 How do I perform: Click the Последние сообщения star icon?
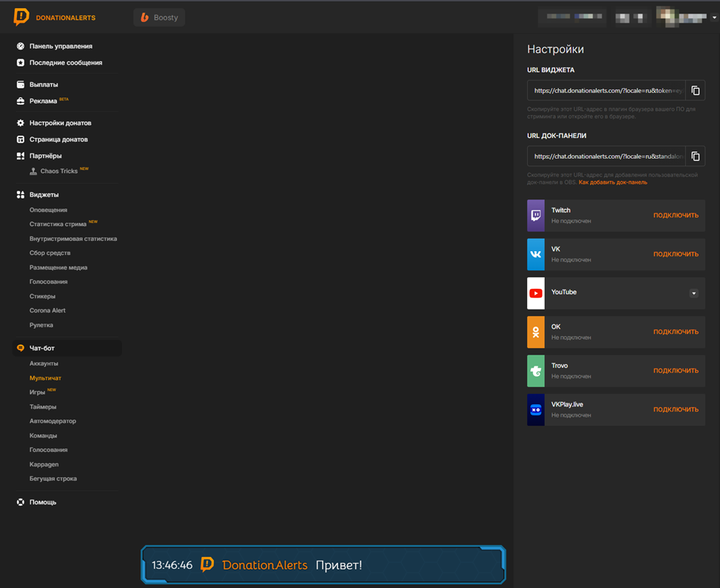pyautogui.click(x=21, y=63)
